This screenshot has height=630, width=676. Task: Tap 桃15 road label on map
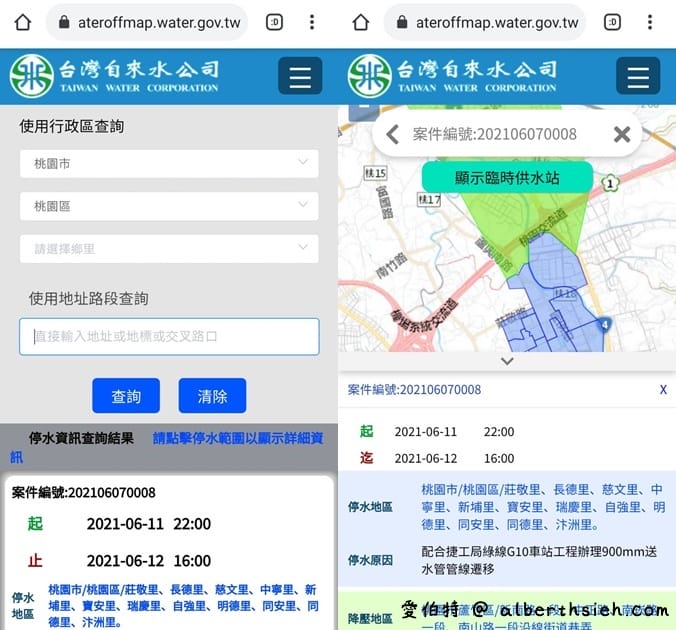click(376, 173)
